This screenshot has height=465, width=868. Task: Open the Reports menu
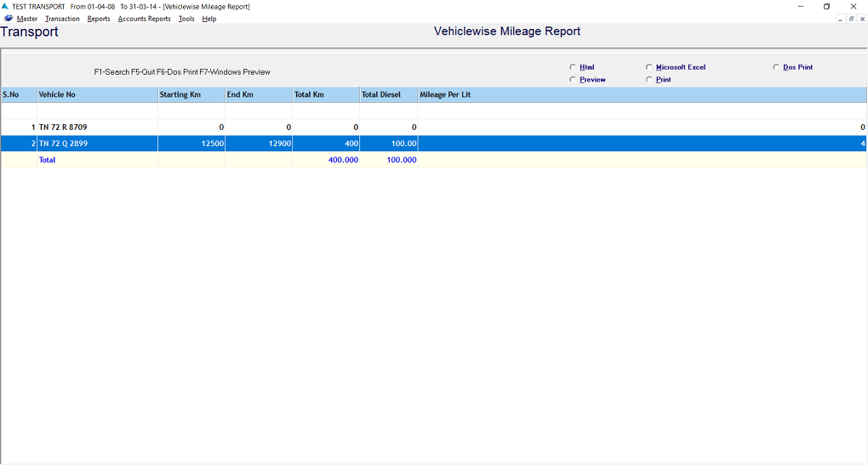(99, 19)
